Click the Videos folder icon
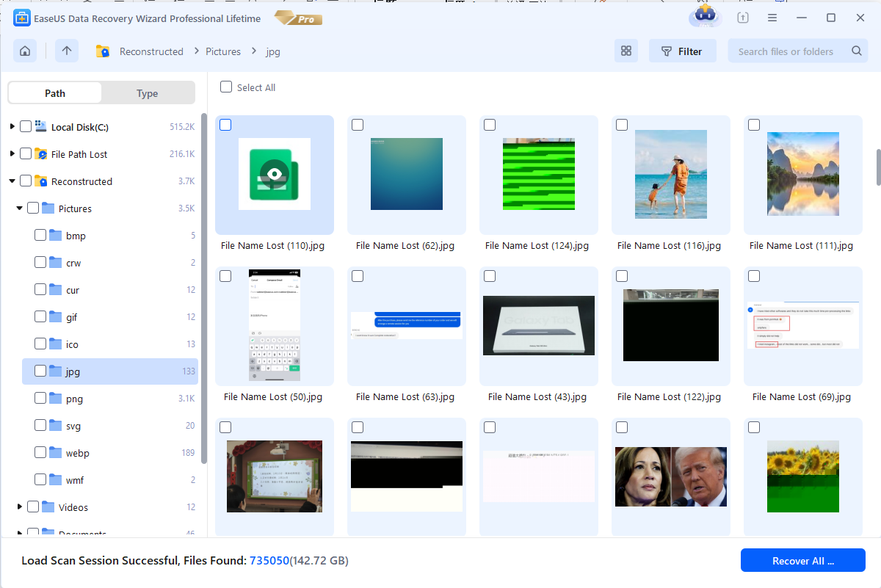 48,507
